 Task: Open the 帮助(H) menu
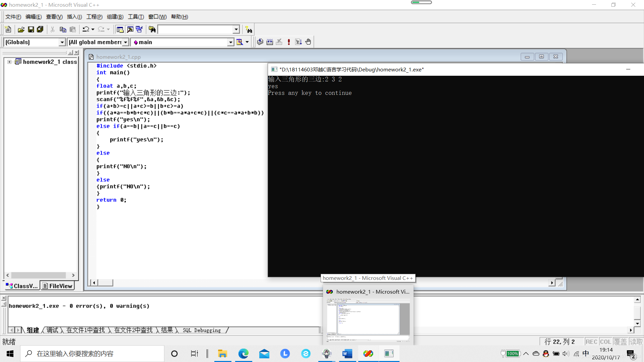pos(179,17)
